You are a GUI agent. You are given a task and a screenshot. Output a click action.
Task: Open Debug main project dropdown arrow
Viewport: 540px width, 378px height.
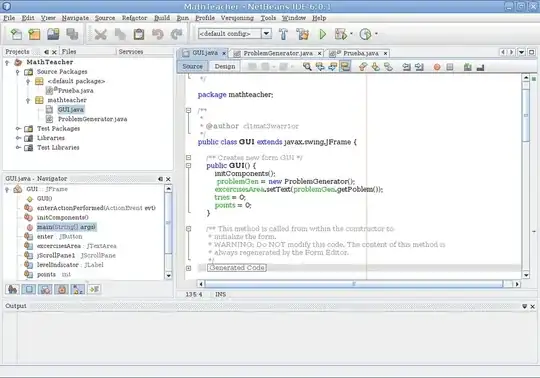[x=351, y=34]
